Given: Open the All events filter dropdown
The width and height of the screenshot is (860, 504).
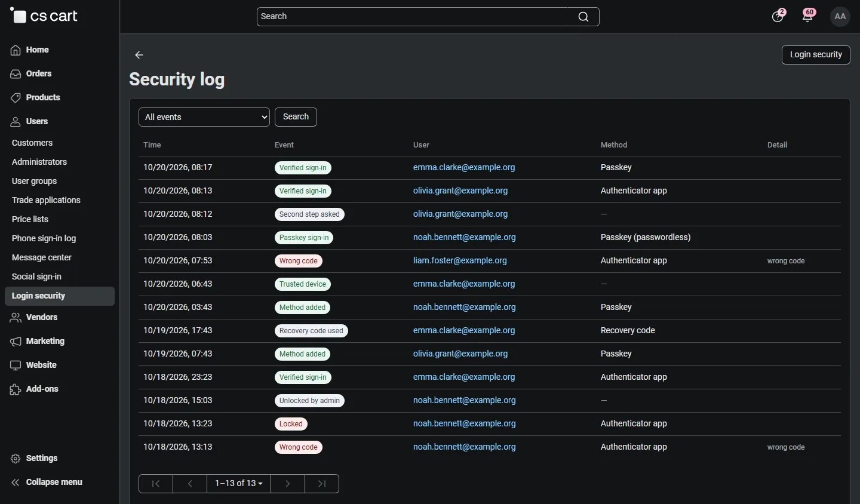Looking at the screenshot, I should point(204,117).
